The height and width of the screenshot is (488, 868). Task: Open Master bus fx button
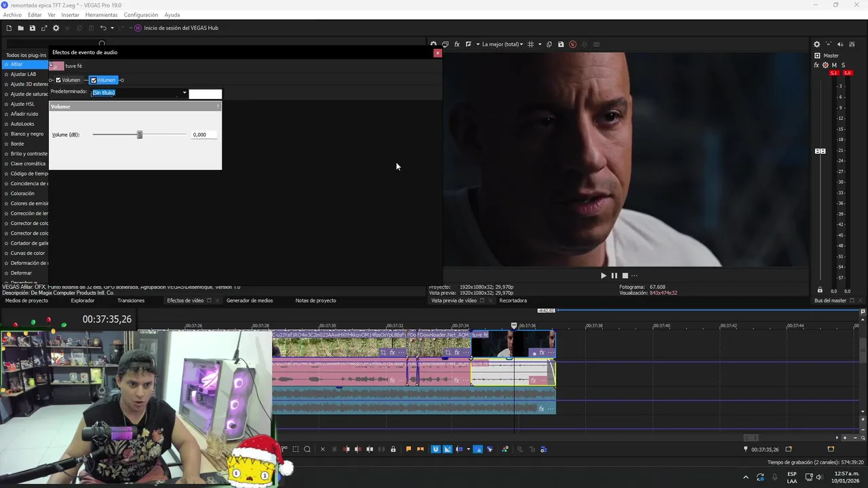click(816, 65)
